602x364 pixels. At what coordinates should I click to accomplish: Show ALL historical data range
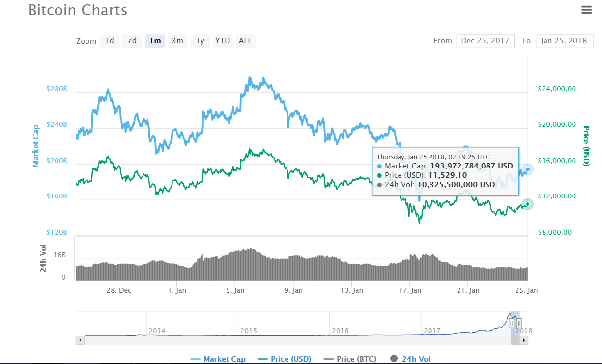click(x=245, y=41)
